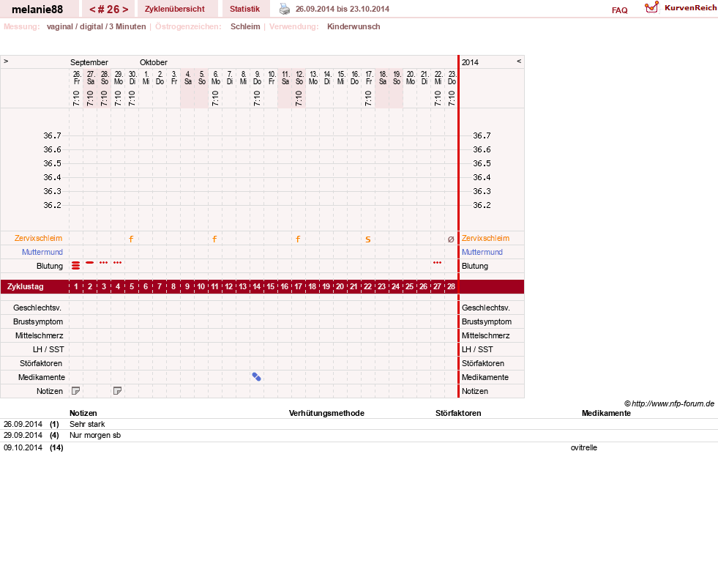Click the spotting dots on day 3
Screen dimensions: 718x588
click(x=103, y=263)
